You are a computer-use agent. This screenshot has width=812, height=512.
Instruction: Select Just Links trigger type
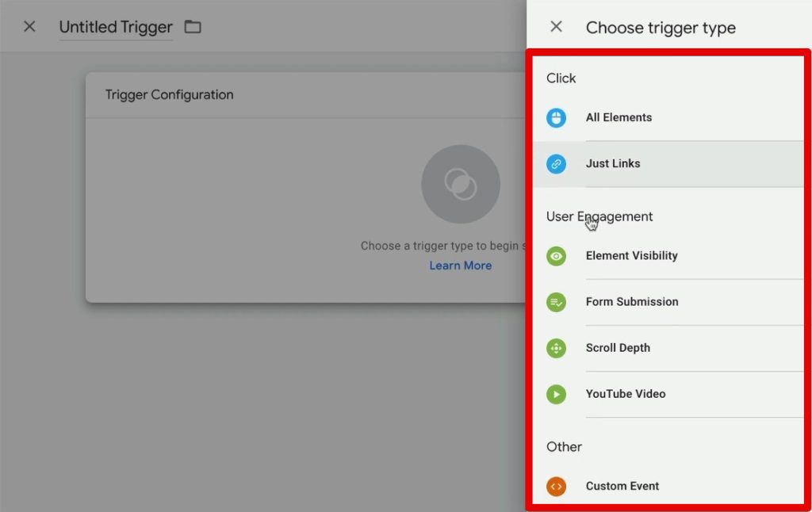[x=668, y=163]
